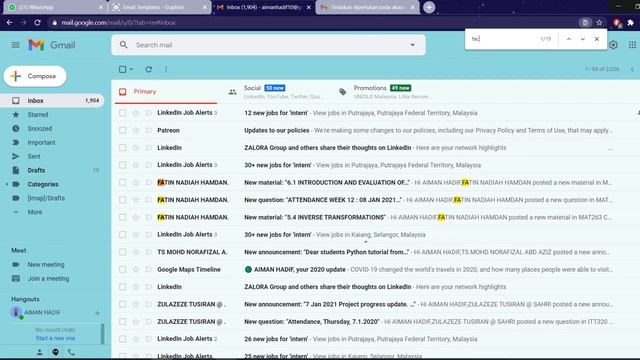Go to next match in find bar
Image resolution: width=640 pixels, height=360 pixels.
pyautogui.click(x=583, y=39)
